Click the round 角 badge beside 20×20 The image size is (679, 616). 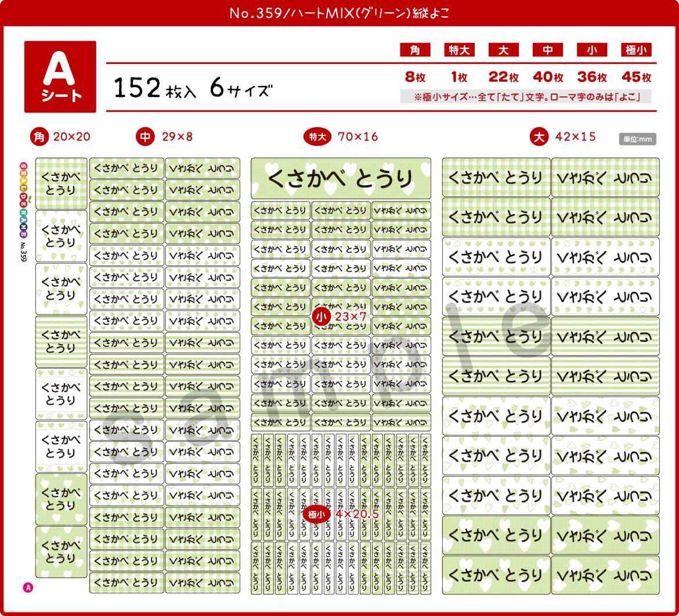tap(39, 137)
